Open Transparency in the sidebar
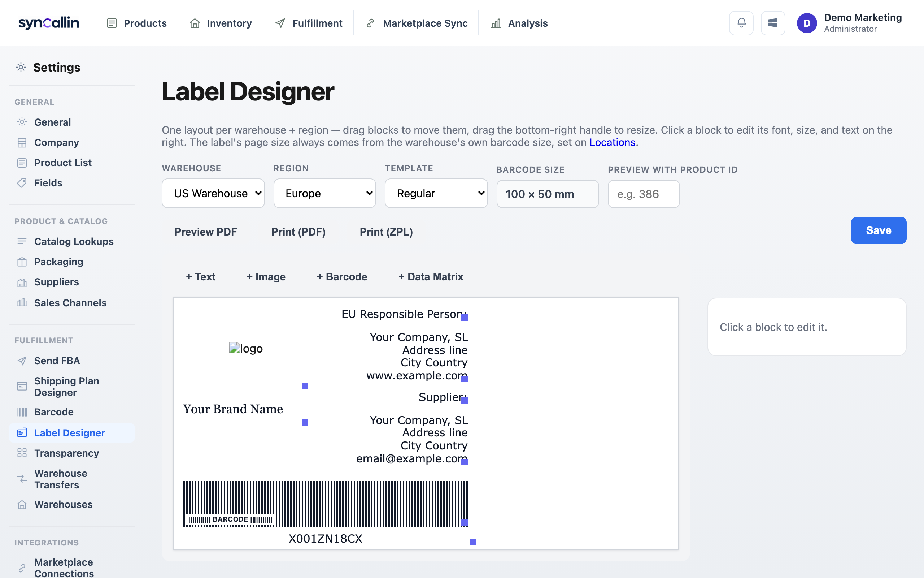924x578 pixels. pos(66,453)
